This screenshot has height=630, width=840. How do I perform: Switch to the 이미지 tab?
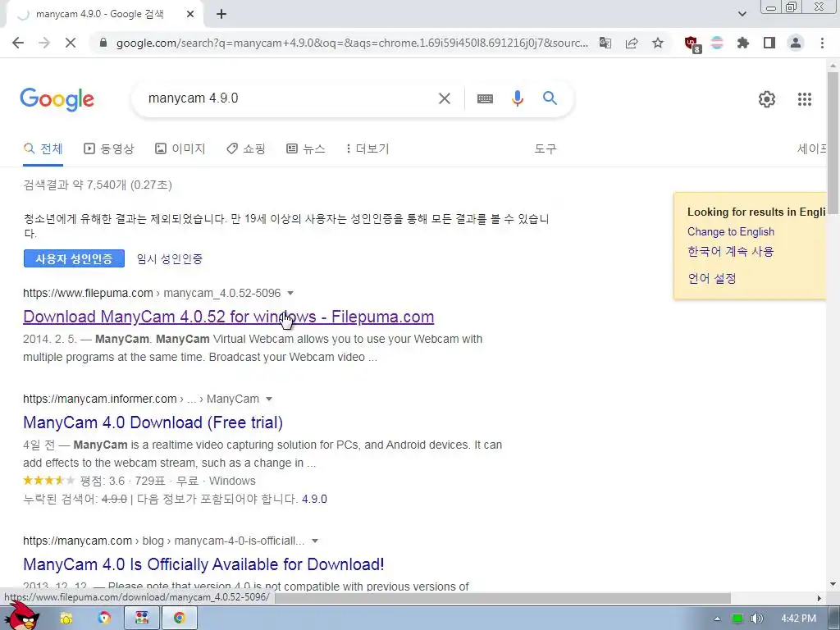pyautogui.click(x=180, y=149)
